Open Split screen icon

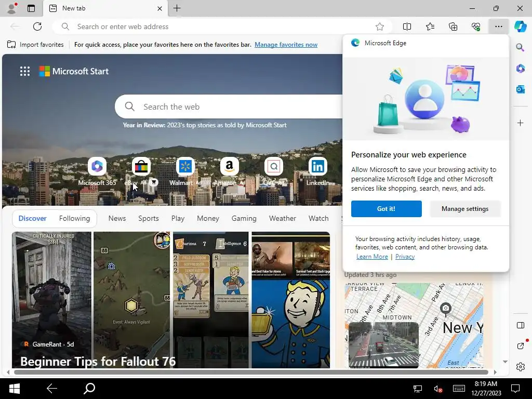pyautogui.click(x=407, y=26)
